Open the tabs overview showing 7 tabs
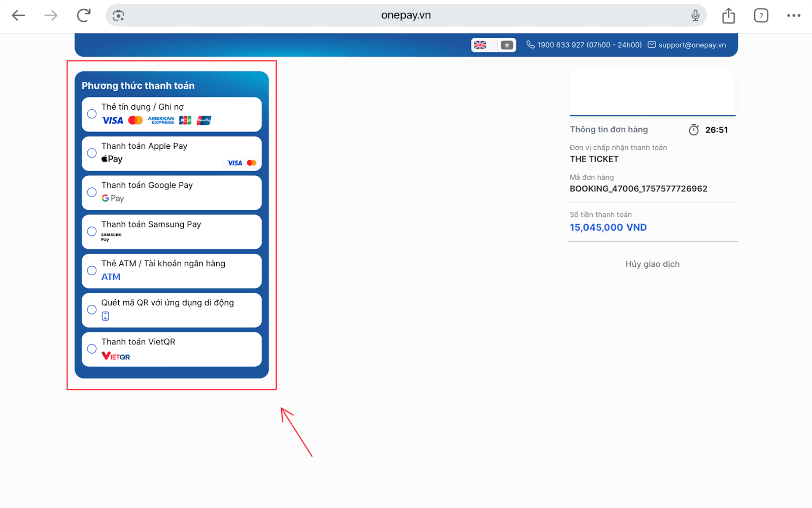Viewport: 812px width, 508px height. 761,16
